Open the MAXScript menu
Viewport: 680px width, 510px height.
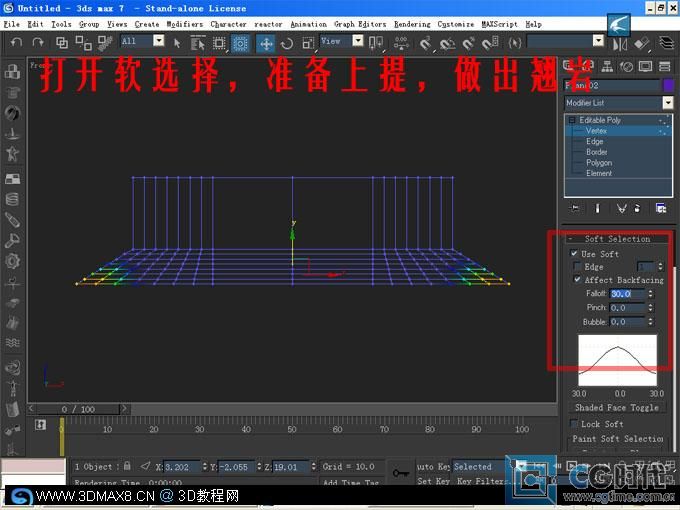(500, 24)
